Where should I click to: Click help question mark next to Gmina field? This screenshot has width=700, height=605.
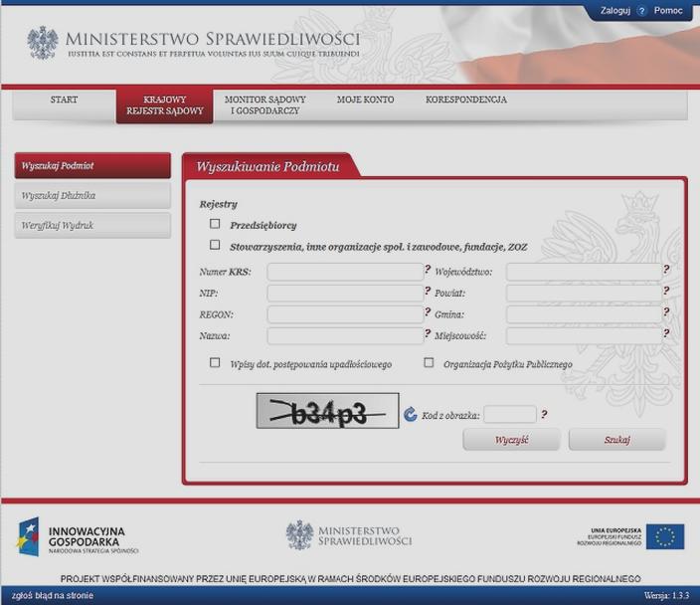tap(666, 311)
